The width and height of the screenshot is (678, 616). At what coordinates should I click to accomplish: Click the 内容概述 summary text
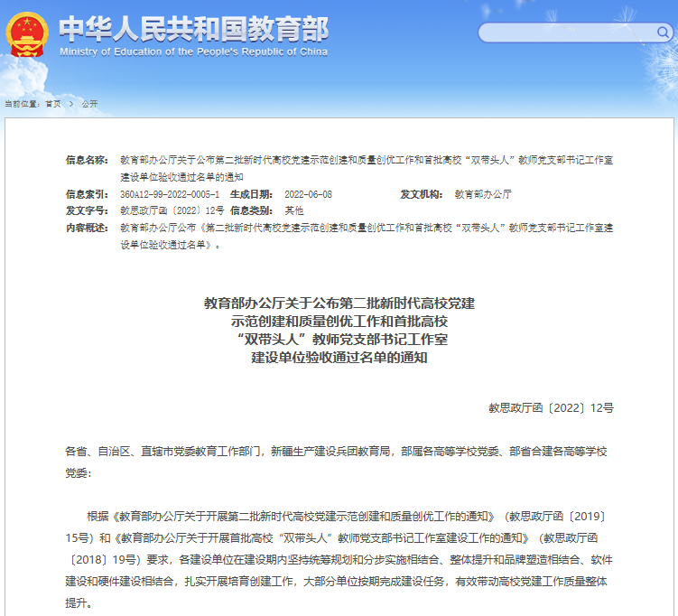tap(366, 236)
